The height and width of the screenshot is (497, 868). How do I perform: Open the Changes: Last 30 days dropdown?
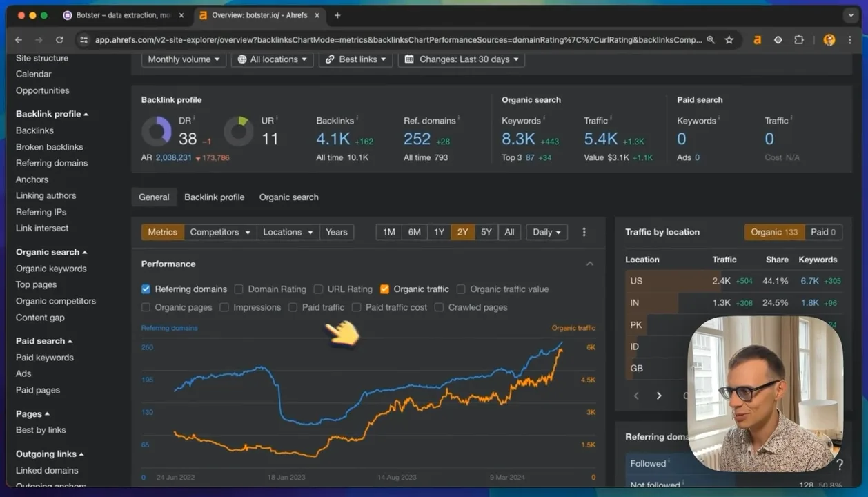[461, 59]
